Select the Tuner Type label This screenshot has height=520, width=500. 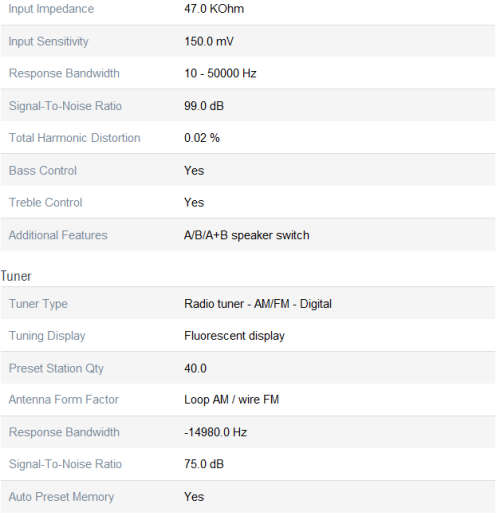point(38,304)
